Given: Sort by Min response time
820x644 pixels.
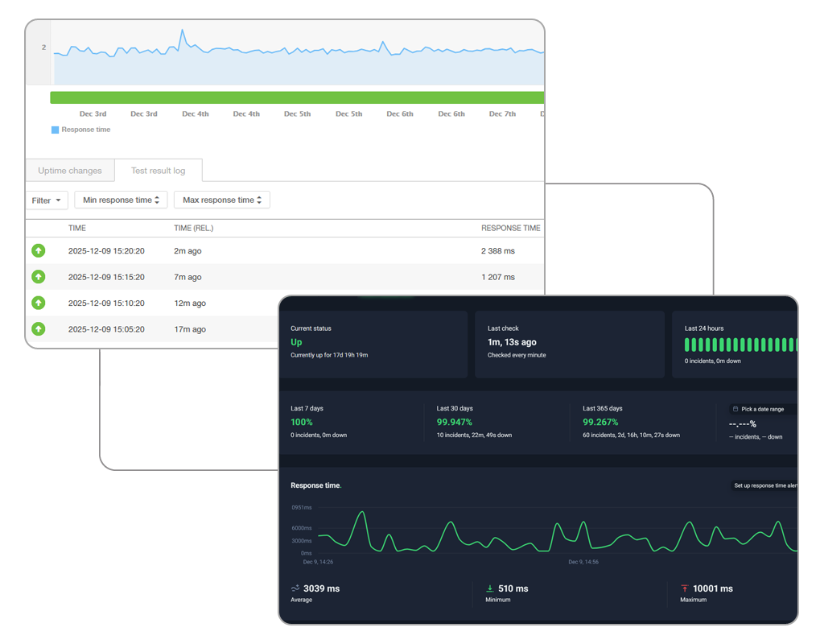Looking at the screenshot, I should [x=121, y=200].
